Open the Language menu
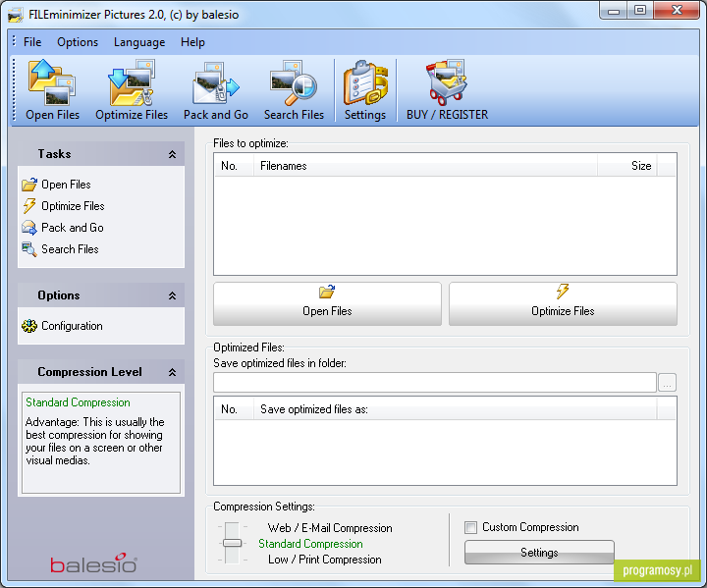 point(139,42)
